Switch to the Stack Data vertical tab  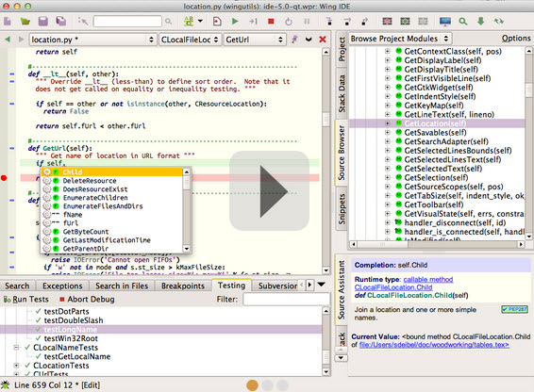click(x=342, y=93)
